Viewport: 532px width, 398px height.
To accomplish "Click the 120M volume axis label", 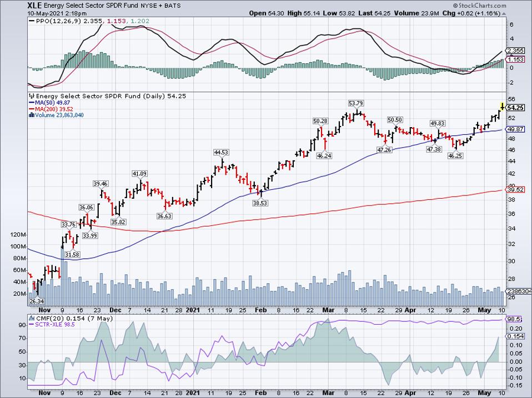I will [x=19, y=235].
